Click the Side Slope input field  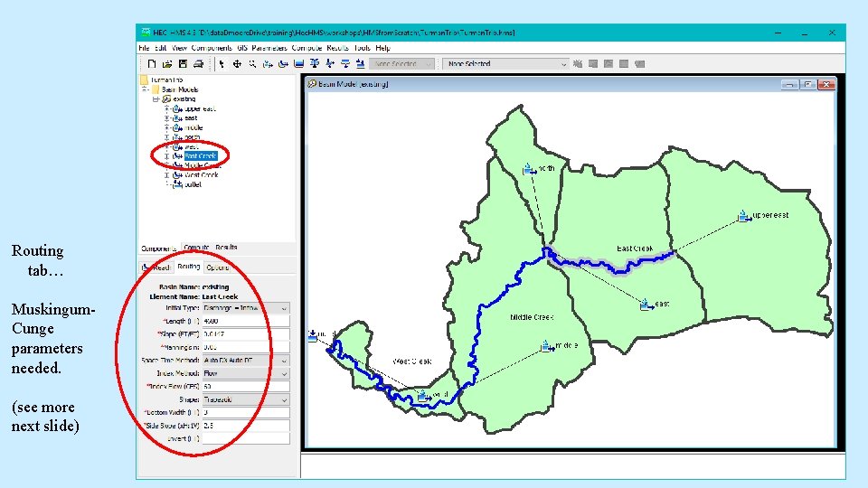(245, 426)
